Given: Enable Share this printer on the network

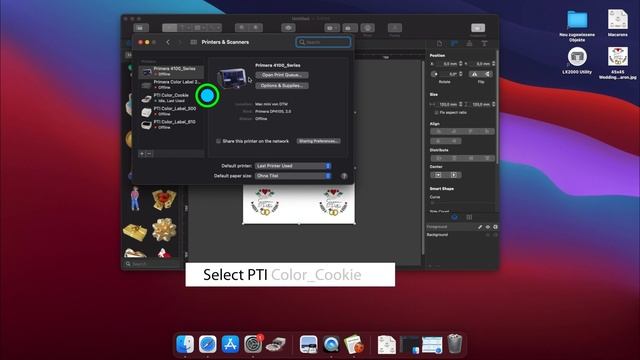Looking at the screenshot, I should click(x=218, y=141).
